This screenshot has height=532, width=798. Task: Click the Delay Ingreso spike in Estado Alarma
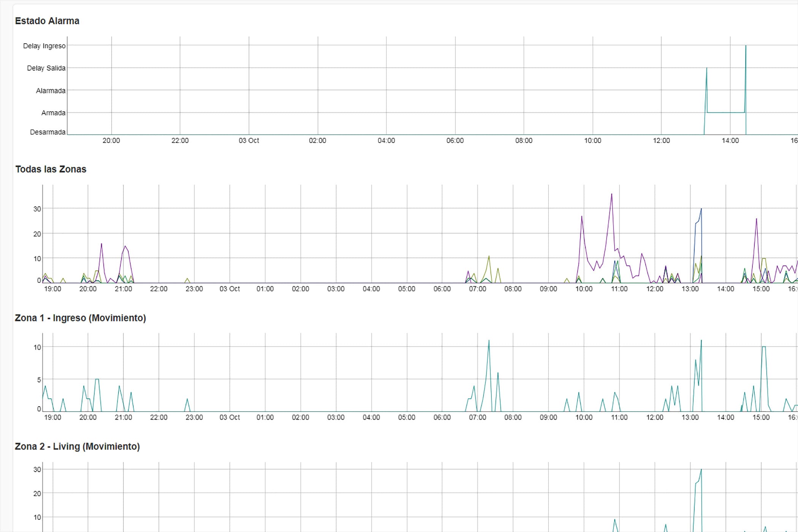[746, 46]
